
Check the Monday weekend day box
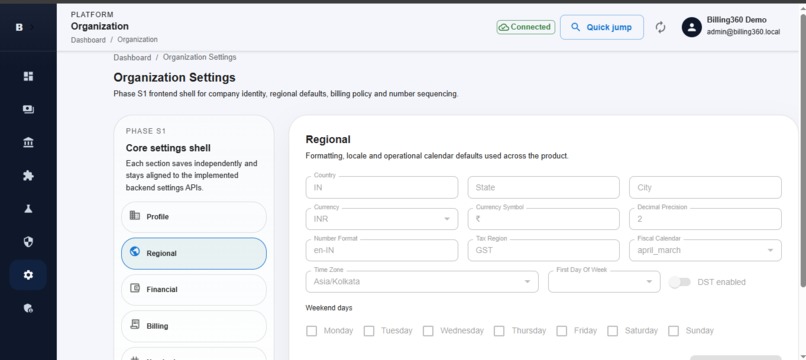(311, 331)
